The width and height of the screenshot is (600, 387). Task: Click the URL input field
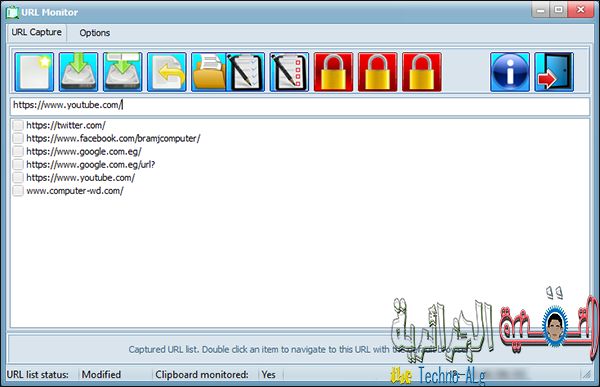(300, 106)
